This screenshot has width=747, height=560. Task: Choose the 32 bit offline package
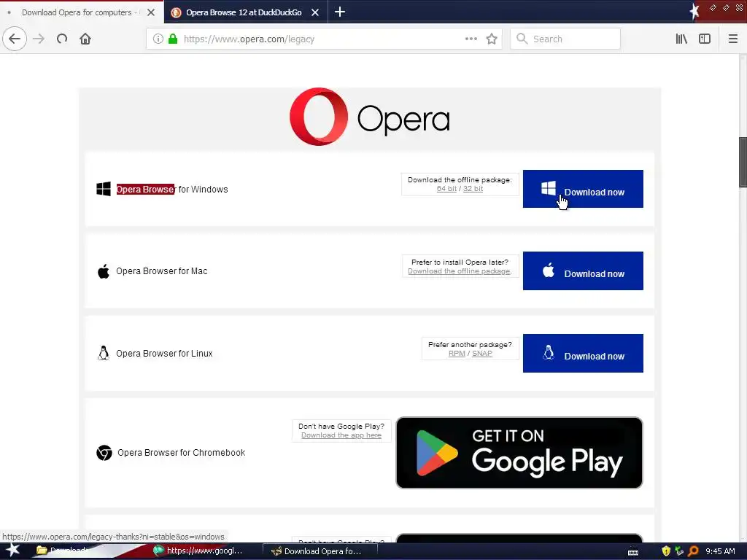pyautogui.click(x=473, y=189)
